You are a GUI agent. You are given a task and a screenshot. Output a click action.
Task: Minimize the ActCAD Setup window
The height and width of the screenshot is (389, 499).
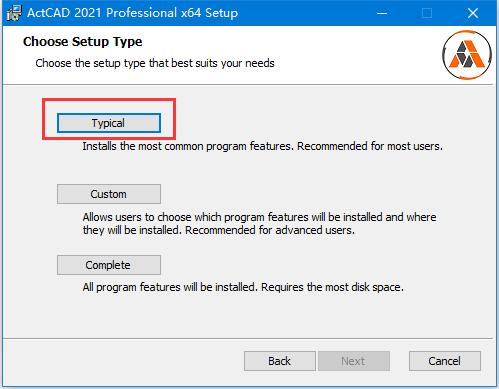(x=382, y=13)
